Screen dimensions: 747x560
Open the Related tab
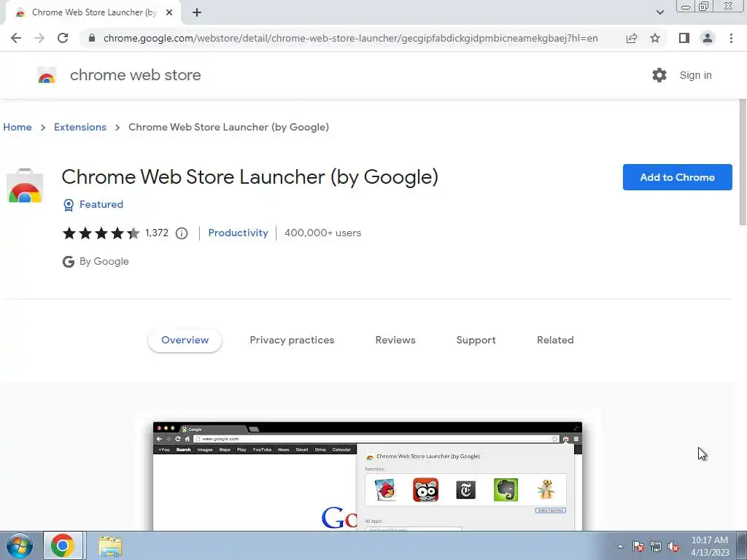pyautogui.click(x=555, y=340)
